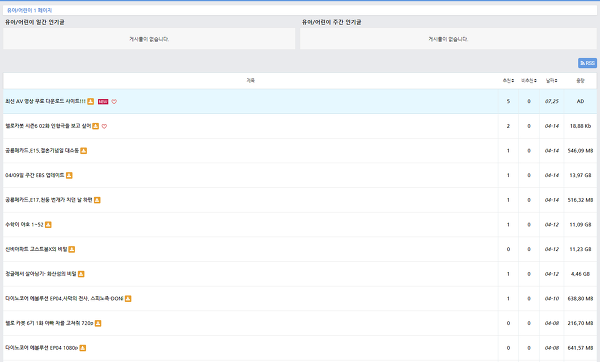600x362 pixels.
Task: Sort by the 날짜 date column header
Action: click(551, 80)
